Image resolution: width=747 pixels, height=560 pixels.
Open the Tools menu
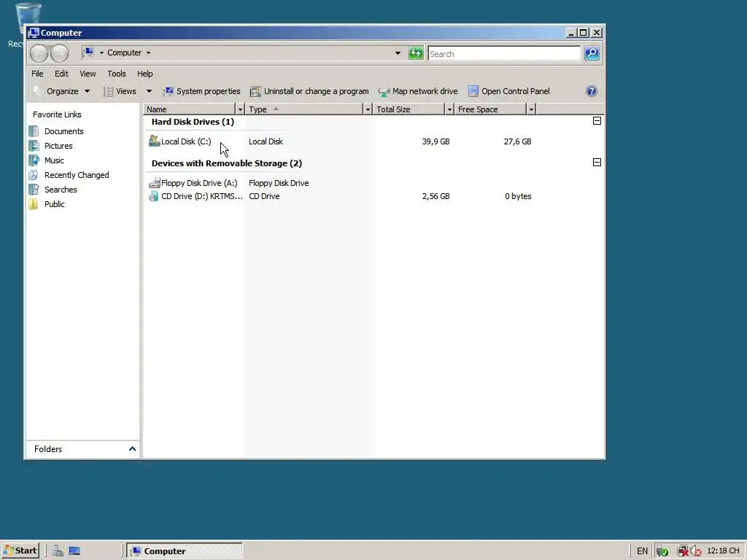point(117,74)
